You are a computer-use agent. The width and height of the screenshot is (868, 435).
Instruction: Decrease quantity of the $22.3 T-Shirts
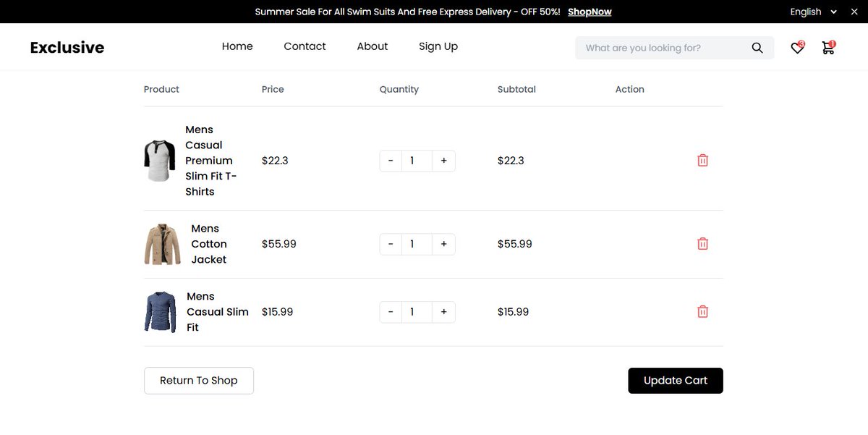pyautogui.click(x=391, y=161)
